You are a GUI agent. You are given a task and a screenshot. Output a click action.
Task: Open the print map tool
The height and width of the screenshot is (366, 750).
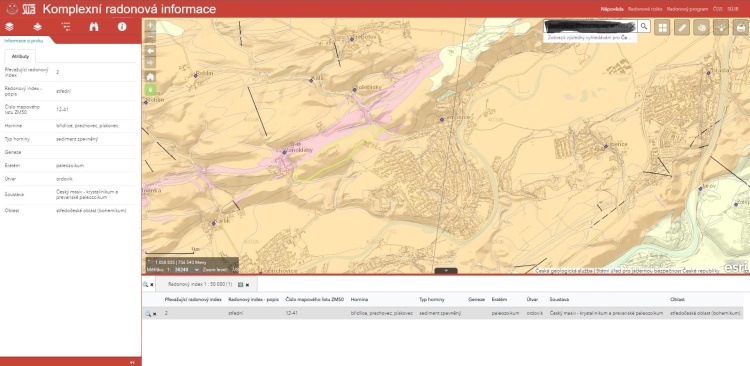(740, 28)
